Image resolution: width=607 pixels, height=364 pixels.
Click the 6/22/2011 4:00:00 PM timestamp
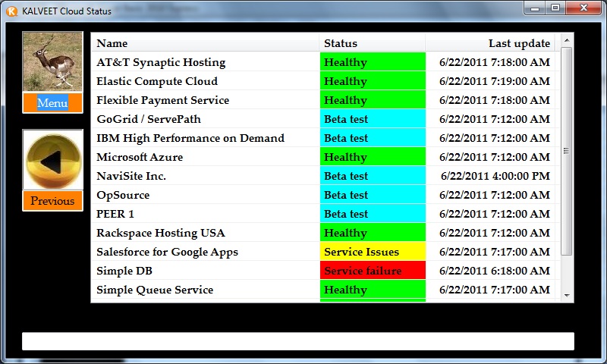tap(495, 176)
